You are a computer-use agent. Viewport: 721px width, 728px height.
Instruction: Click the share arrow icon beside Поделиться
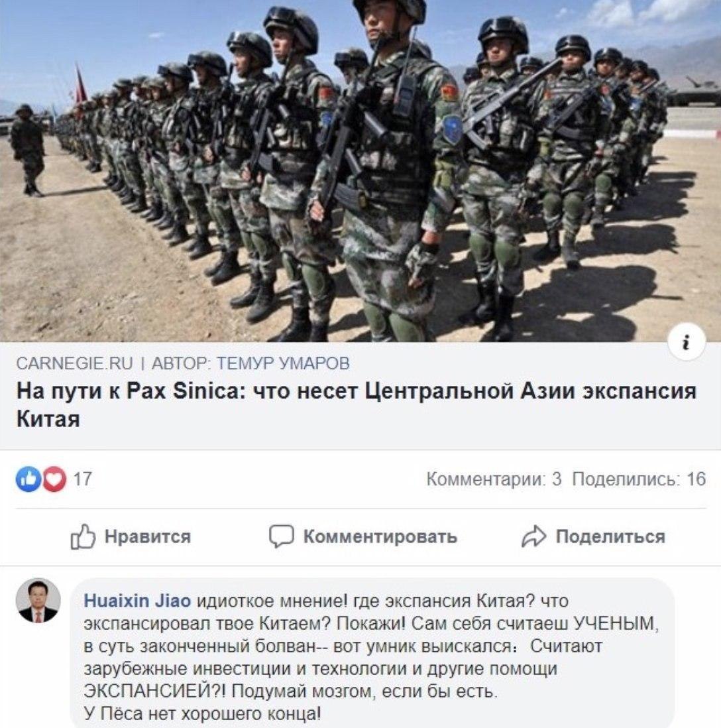[533, 536]
